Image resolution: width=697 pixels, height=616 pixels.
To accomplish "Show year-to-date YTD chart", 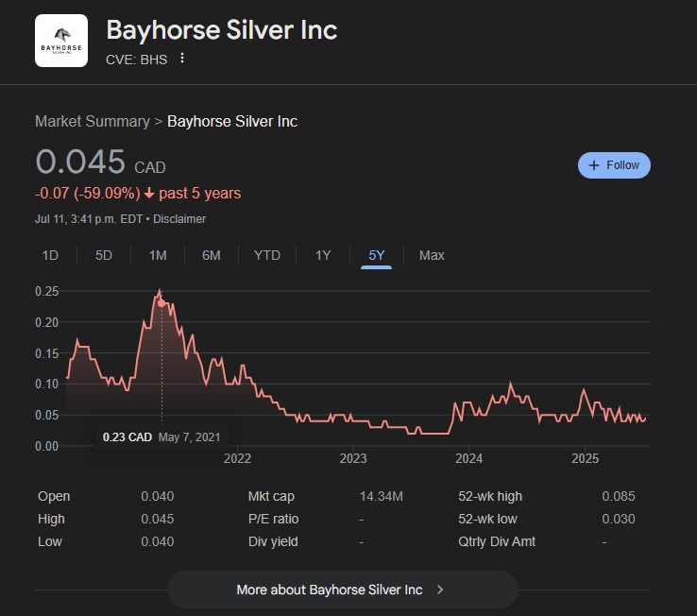I will pyautogui.click(x=266, y=255).
